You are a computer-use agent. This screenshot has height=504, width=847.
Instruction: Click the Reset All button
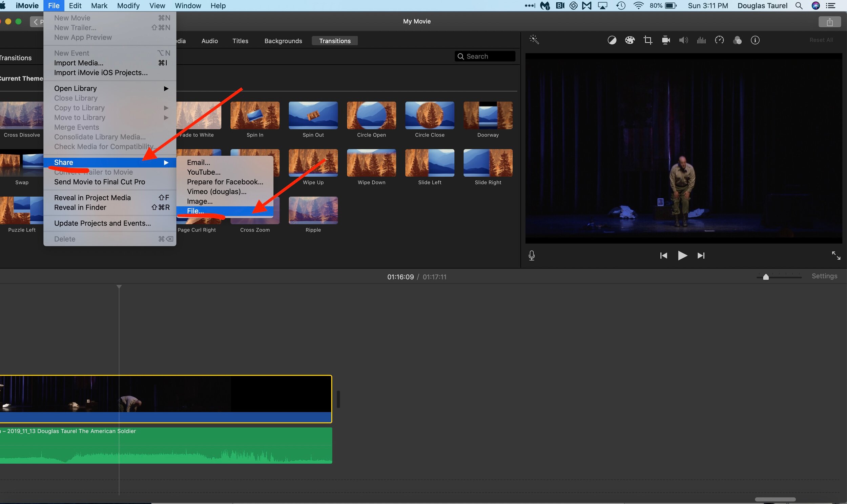(821, 40)
